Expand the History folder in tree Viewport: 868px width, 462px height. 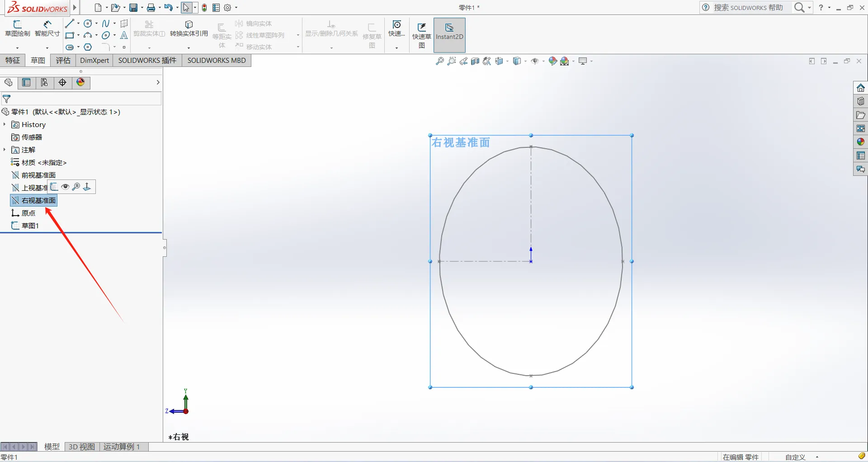click(x=5, y=124)
